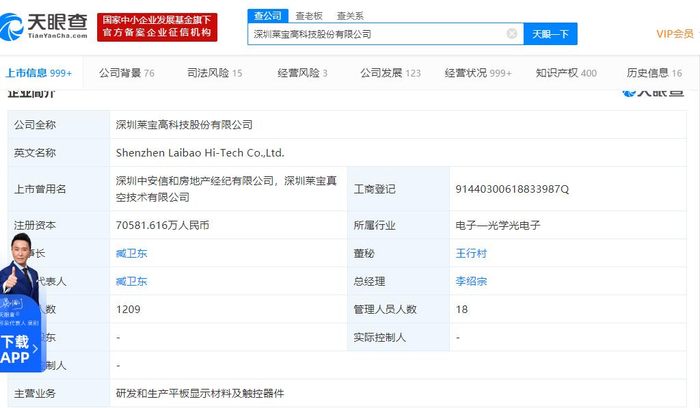
Task: Select main business 研发和生产平板显示材料及触控器件
Action: [x=200, y=393]
